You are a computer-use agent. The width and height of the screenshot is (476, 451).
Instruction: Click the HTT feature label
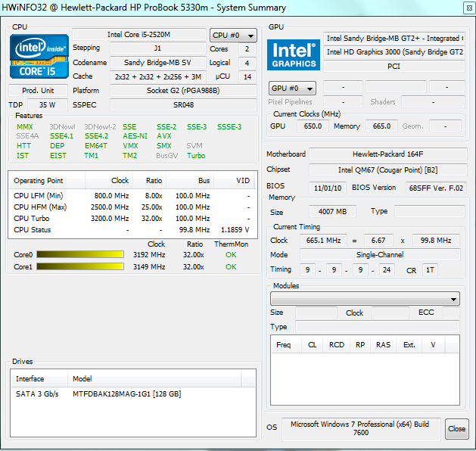pyautogui.click(x=23, y=146)
